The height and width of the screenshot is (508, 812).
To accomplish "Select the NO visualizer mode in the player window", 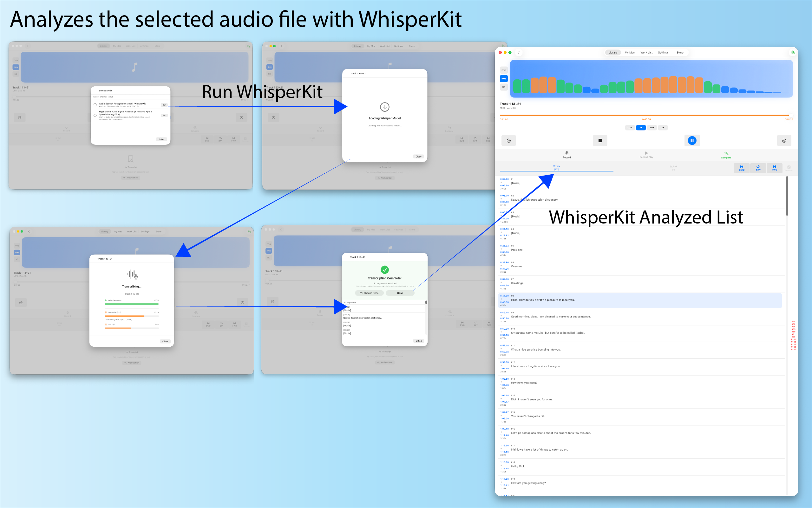I will coord(504,87).
